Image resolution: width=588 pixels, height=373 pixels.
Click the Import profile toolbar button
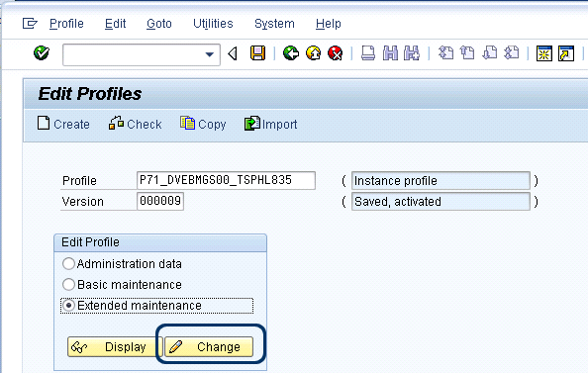tap(271, 124)
